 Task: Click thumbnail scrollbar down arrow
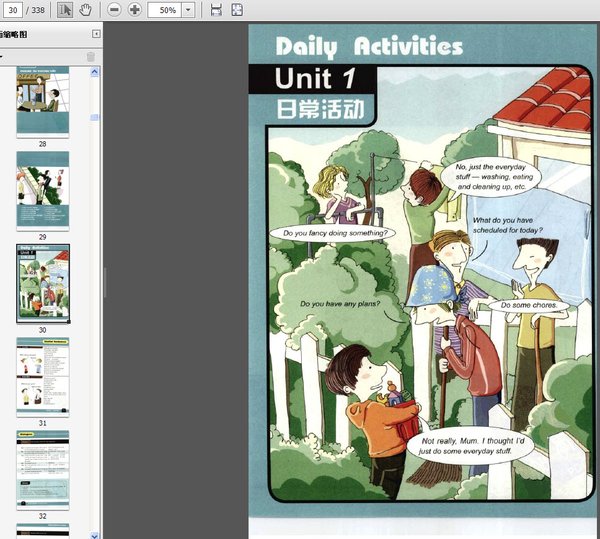coord(95,535)
